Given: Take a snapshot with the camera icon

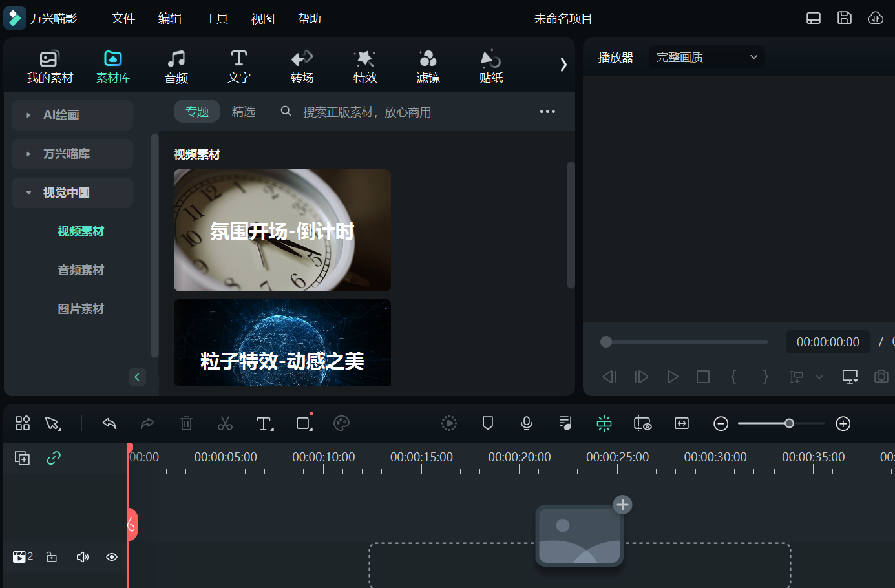Looking at the screenshot, I should pos(881,376).
